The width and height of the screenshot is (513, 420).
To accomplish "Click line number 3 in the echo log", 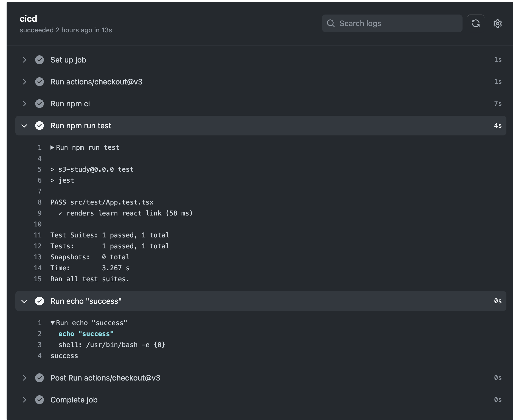I will (40, 345).
